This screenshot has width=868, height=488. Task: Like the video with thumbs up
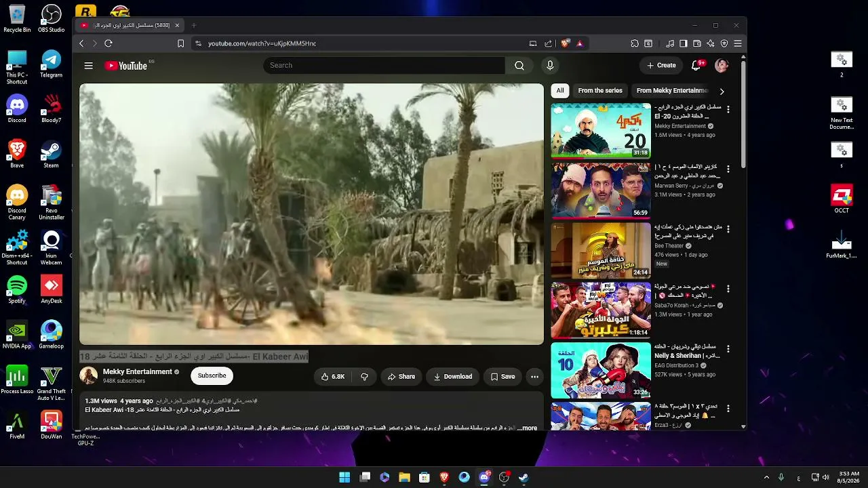(333, 377)
